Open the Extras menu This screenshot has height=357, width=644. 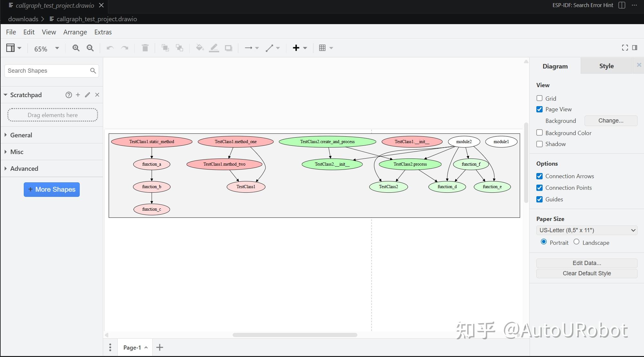103,32
